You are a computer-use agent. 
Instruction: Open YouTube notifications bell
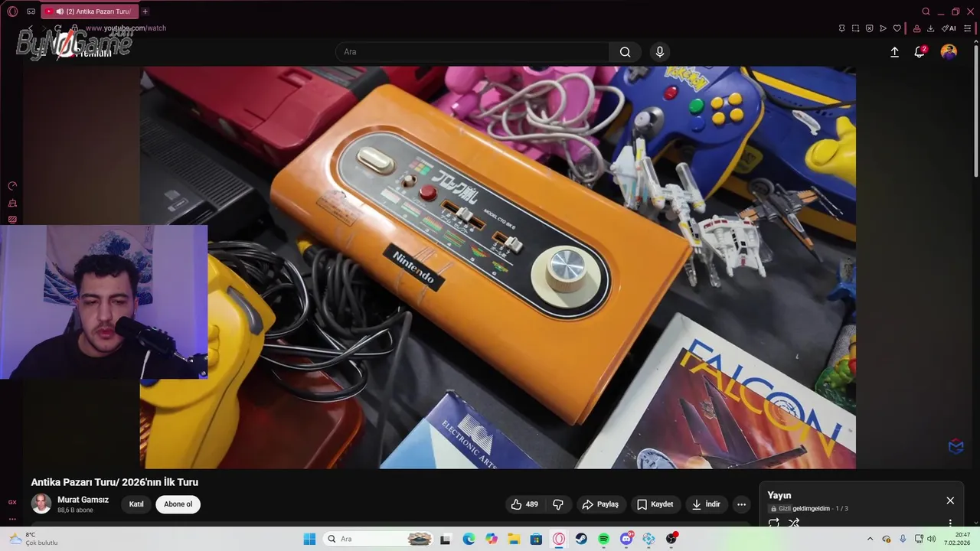click(920, 52)
